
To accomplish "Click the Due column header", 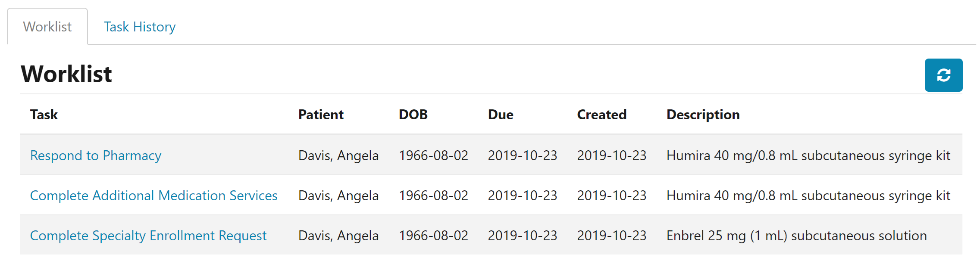I will 501,115.
